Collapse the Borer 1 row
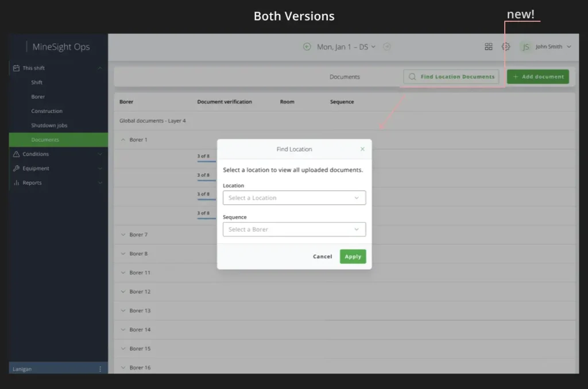 pyautogui.click(x=123, y=140)
